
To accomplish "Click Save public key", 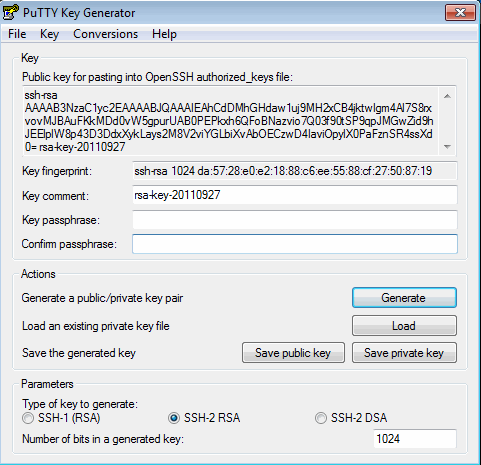I will [293, 353].
